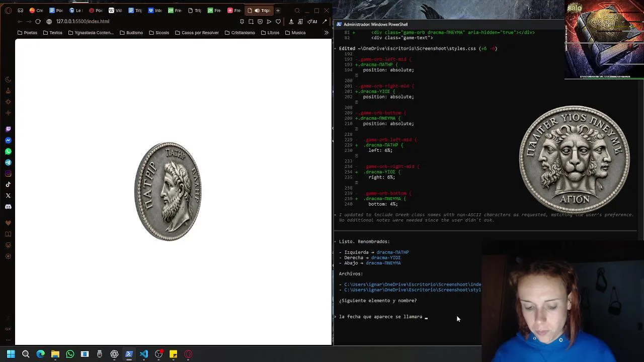The width and height of the screenshot is (644, 362).
Task: Click the PowerShell window title bar
Action: (x=448, y=24)
